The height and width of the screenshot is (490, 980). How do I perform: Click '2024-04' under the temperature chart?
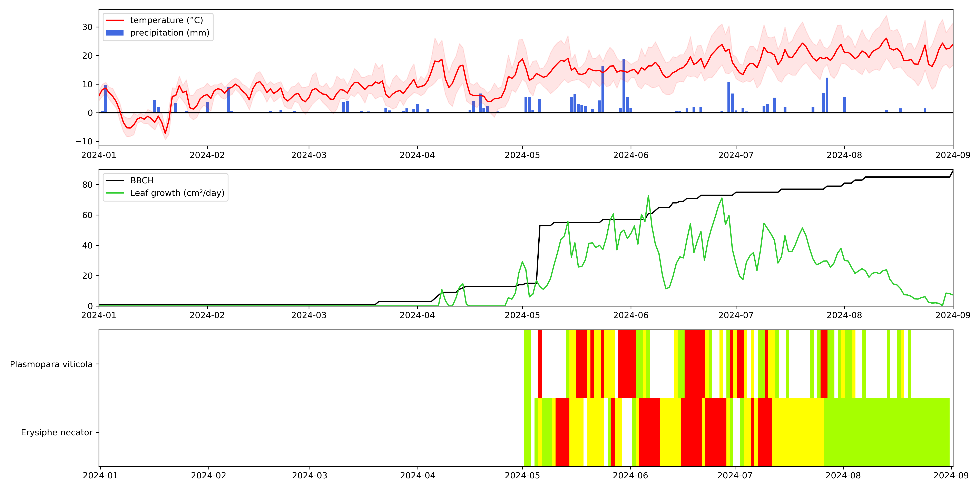pos(417,155)
